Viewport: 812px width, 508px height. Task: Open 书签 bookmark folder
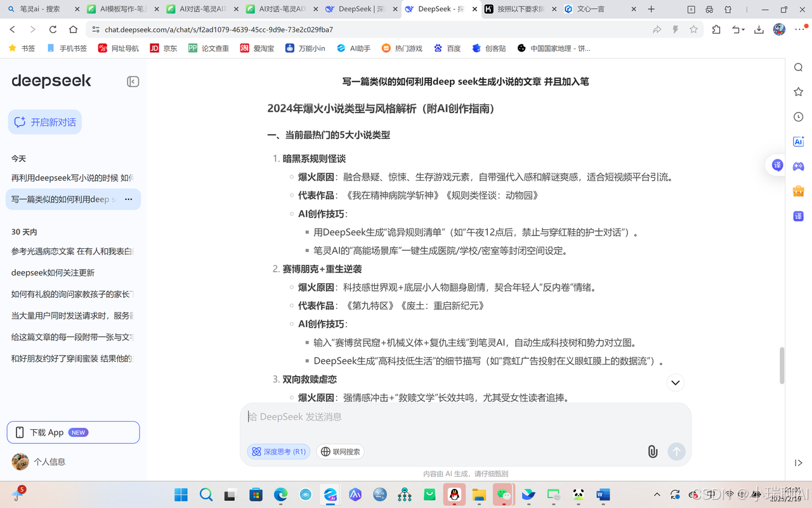(x=22, y=48)
